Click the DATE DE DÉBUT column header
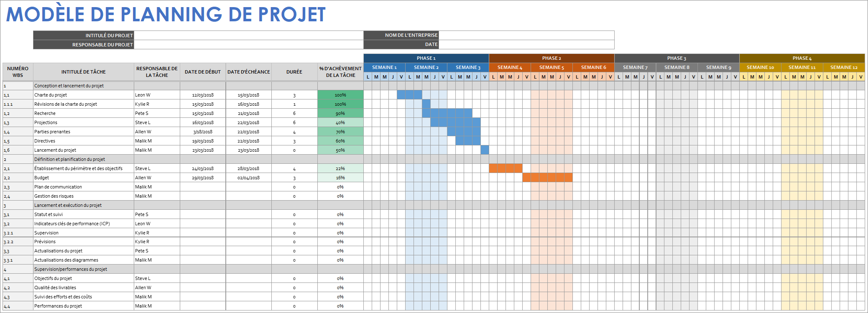This screenshot has height=313, width=868. (203, 72)
